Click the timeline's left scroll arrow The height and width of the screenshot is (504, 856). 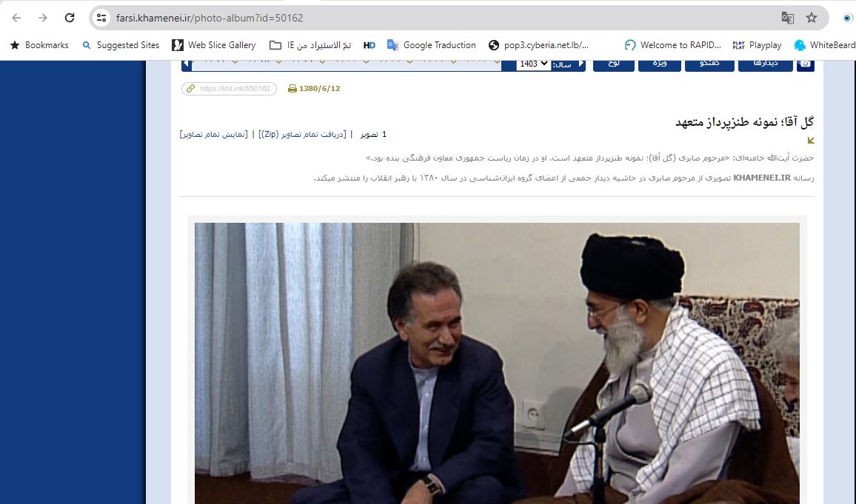(186, 64)
